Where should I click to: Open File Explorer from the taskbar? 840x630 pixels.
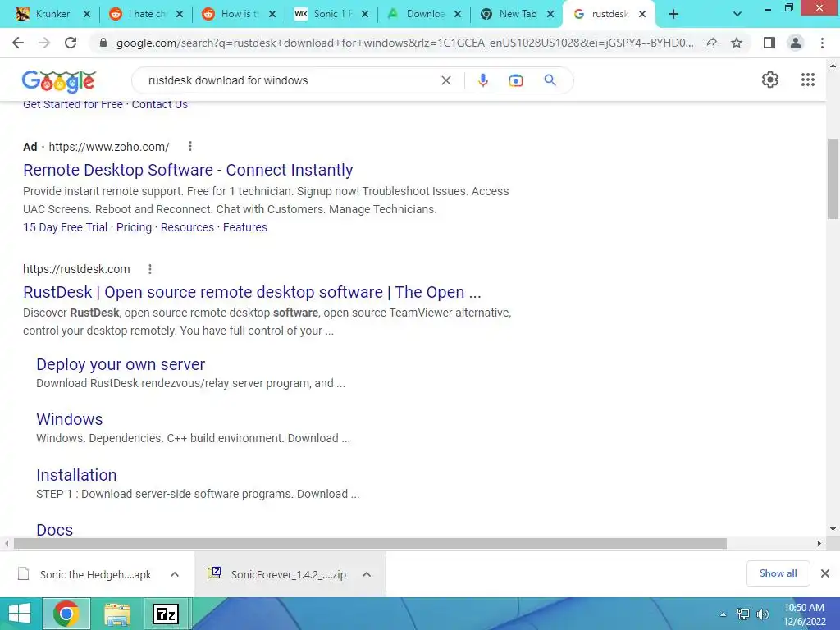point(117,614)
